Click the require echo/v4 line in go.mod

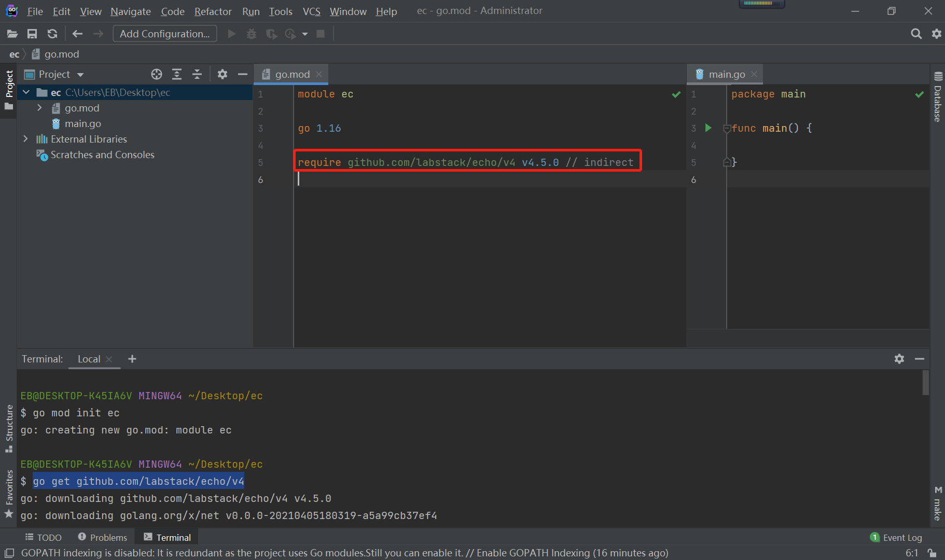tap(466, 162)
